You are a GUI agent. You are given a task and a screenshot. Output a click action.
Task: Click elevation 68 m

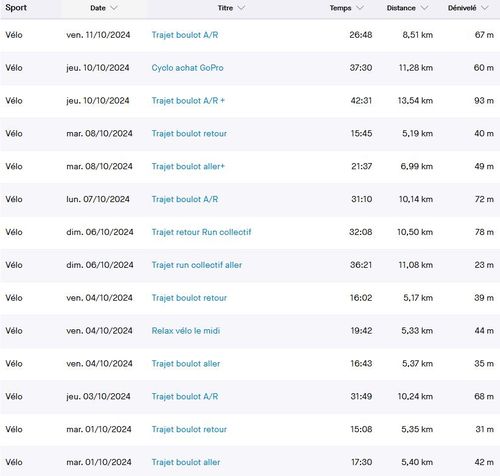point(484,396)
